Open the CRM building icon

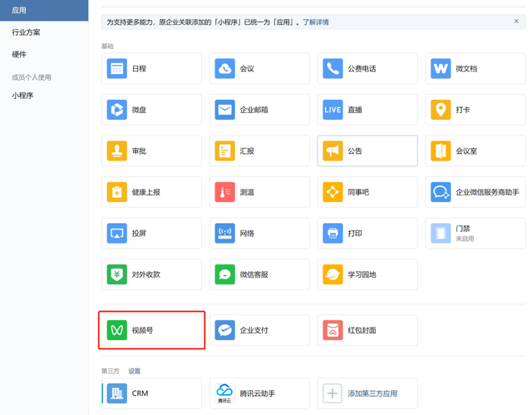pyautogui.click(x=116, y=393)
